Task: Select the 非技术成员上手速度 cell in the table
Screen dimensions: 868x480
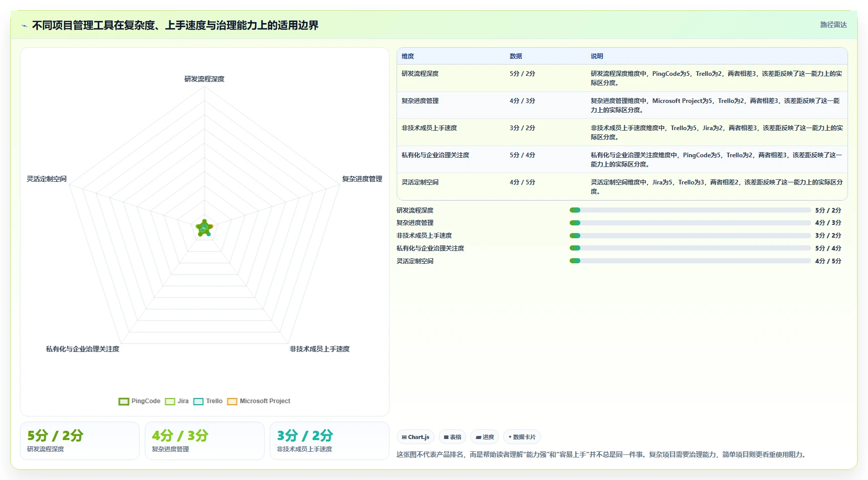Action: 429,128
